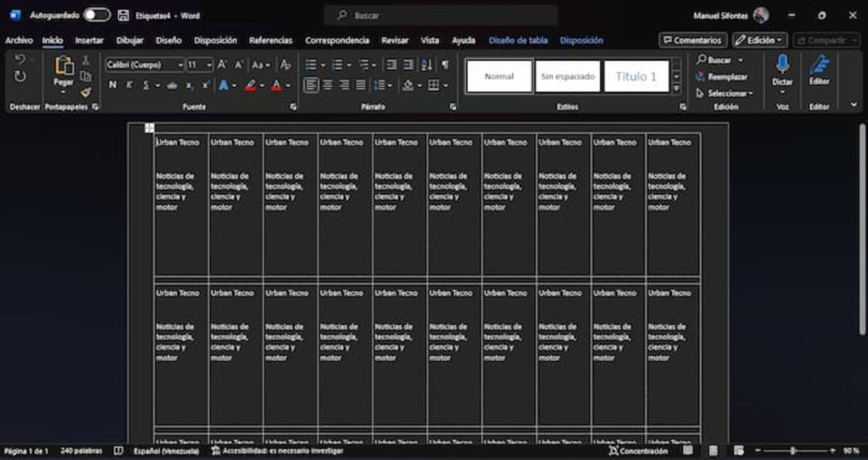The image size is (868, 460).
Task: Open the Calibri (Cuerpo) font dropdown
Action: click(x=180, y=65)
